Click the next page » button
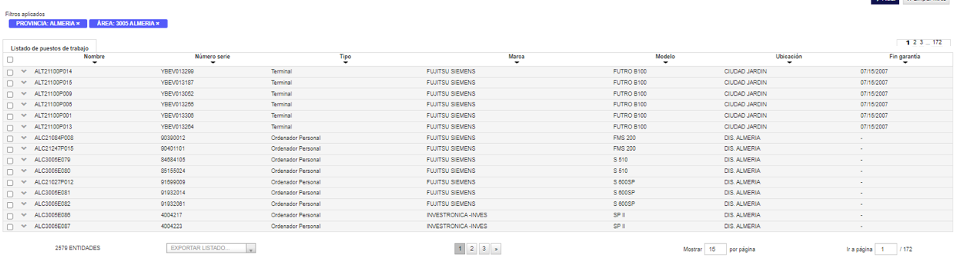The image size is (980, 277). tap(497, 249)
